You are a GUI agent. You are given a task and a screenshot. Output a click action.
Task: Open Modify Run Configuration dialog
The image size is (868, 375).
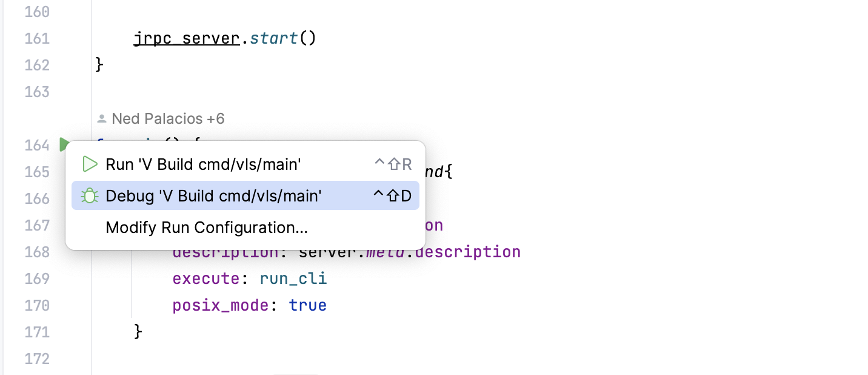click(206, 228)
